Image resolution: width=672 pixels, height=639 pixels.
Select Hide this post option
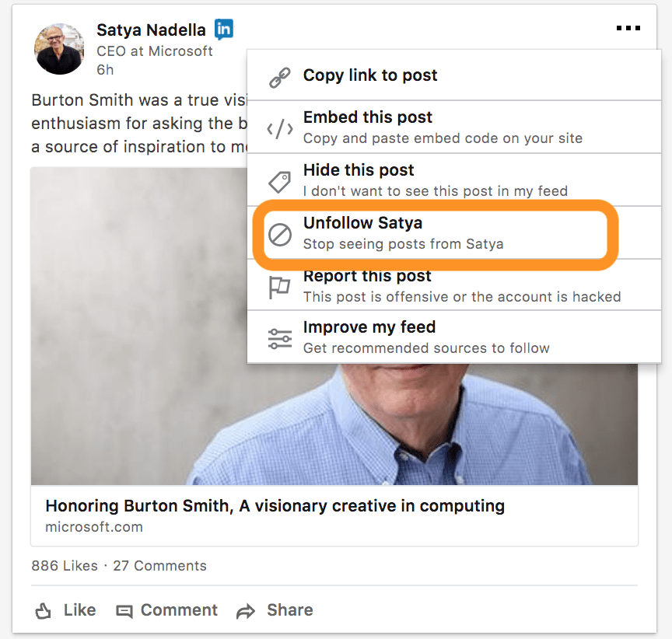[454, 180]
